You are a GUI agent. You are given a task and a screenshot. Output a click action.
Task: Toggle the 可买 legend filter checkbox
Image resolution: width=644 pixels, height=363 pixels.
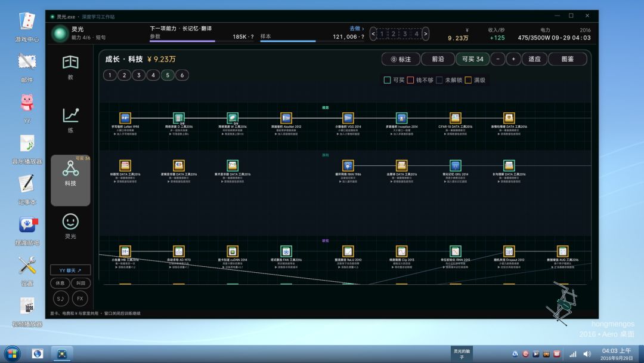point(387,80)
